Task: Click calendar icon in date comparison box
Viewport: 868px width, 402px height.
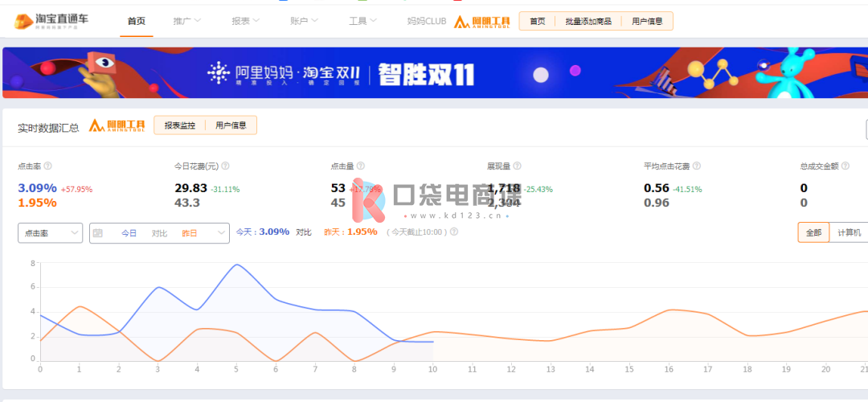Action: click(98, 233)
